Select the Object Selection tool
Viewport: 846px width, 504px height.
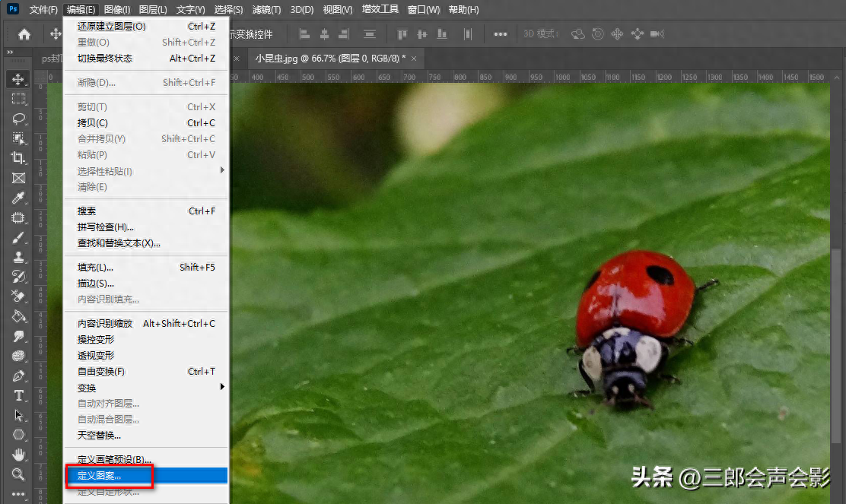point(18,138)
